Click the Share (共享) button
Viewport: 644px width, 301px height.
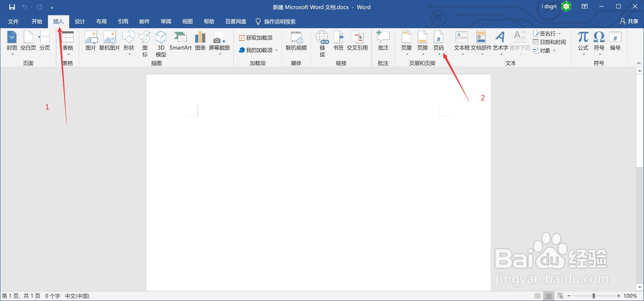[x=629, y=21]
